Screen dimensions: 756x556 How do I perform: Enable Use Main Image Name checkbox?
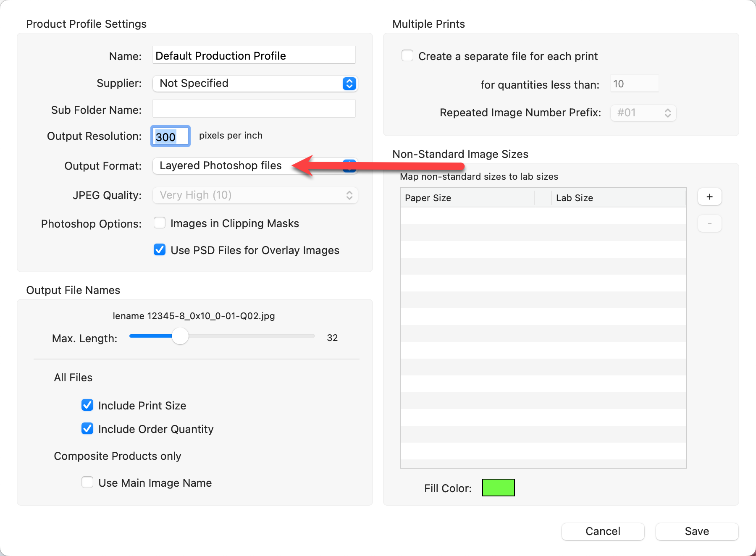[x=87, y=483]
